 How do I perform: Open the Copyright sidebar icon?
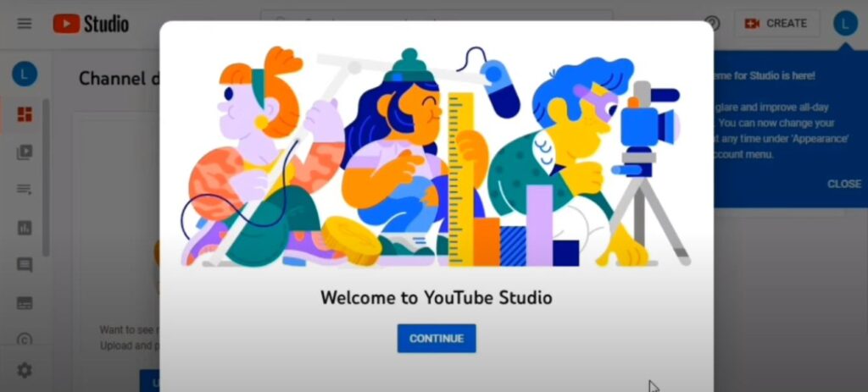coord(25,340)
